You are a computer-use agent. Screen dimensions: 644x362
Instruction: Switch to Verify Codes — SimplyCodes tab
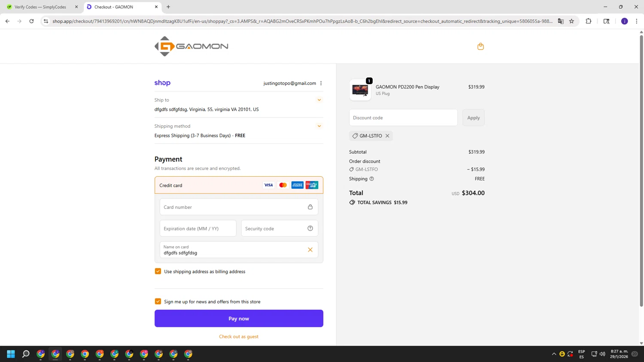pyautogui.click(x=40, y=7)
